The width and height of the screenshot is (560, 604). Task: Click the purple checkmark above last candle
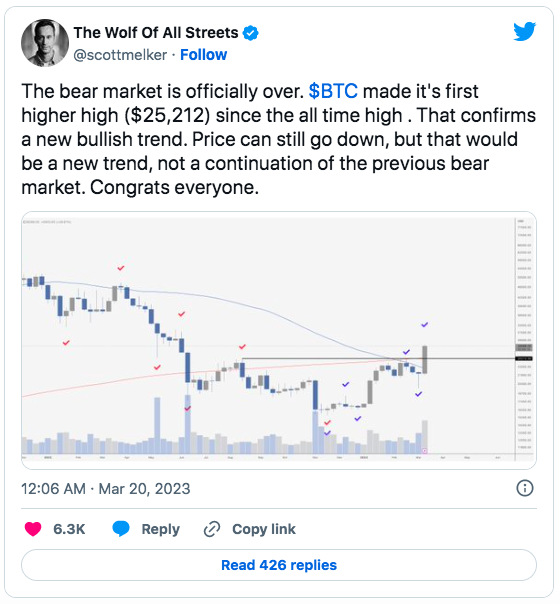(x=424, y=325)
